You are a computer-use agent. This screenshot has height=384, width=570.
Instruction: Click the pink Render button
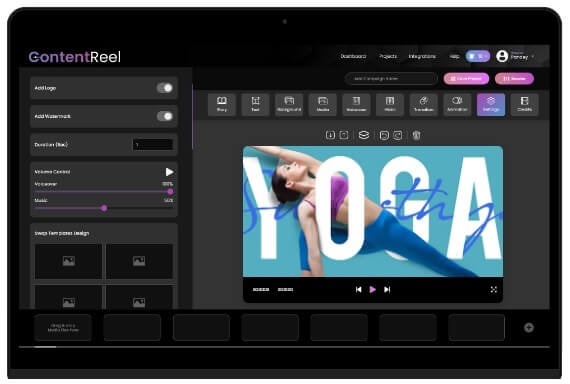point(514,79)
